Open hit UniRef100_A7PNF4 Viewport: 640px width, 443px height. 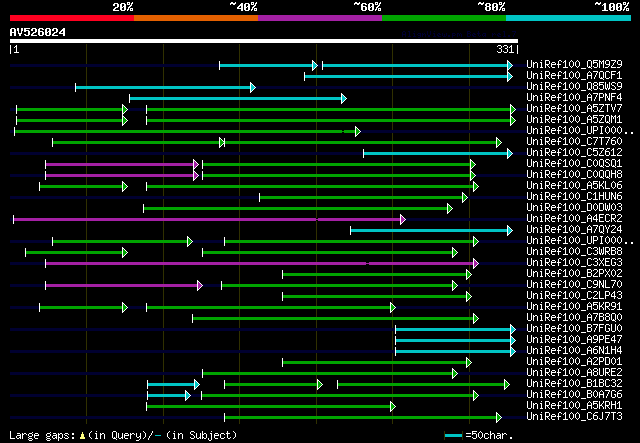pos(574,98)
